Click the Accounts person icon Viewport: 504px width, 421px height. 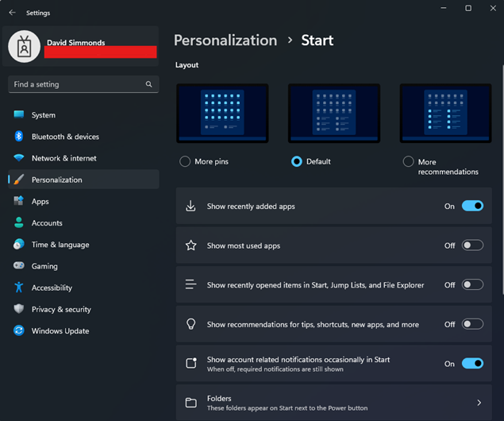[x=18, y=222]
